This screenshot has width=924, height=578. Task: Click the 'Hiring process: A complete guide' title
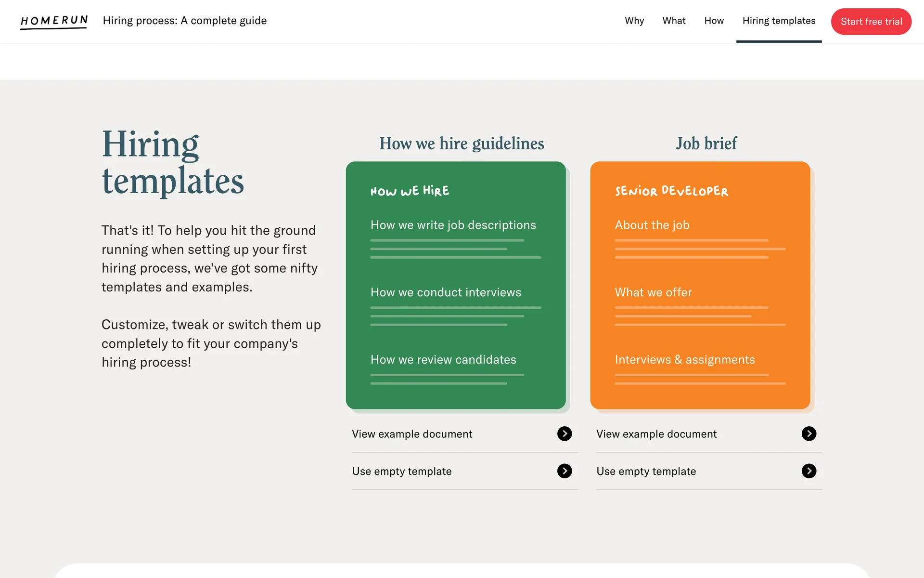pyautogui.click(x=185, y=21)
